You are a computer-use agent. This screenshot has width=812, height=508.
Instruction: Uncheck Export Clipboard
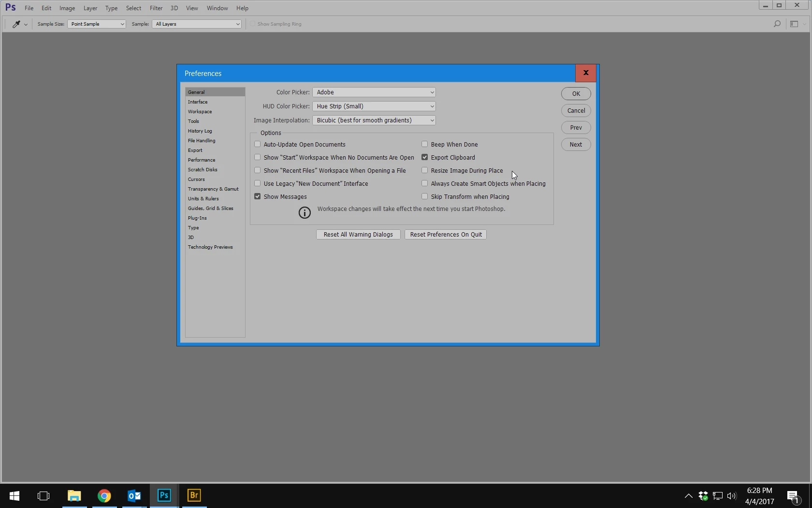coord(425,157)
